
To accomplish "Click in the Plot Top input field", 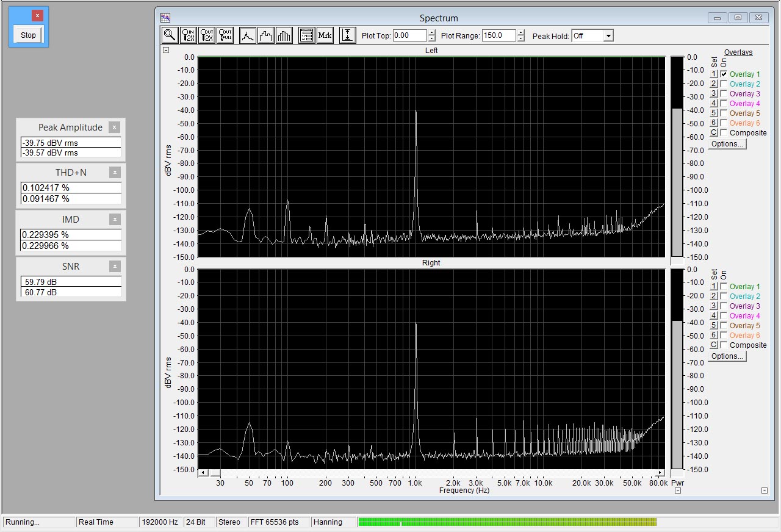I will point(410,36).
